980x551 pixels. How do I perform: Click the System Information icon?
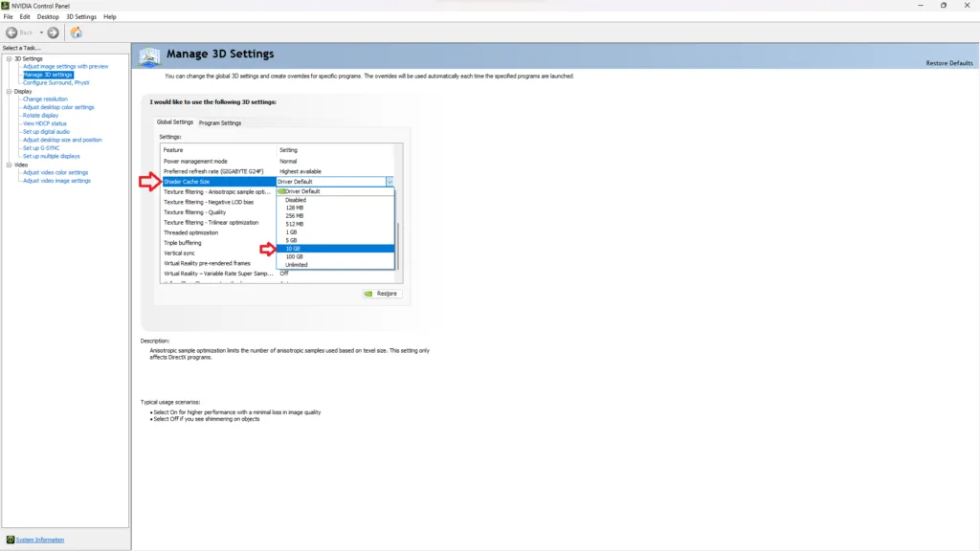(11, 540)
